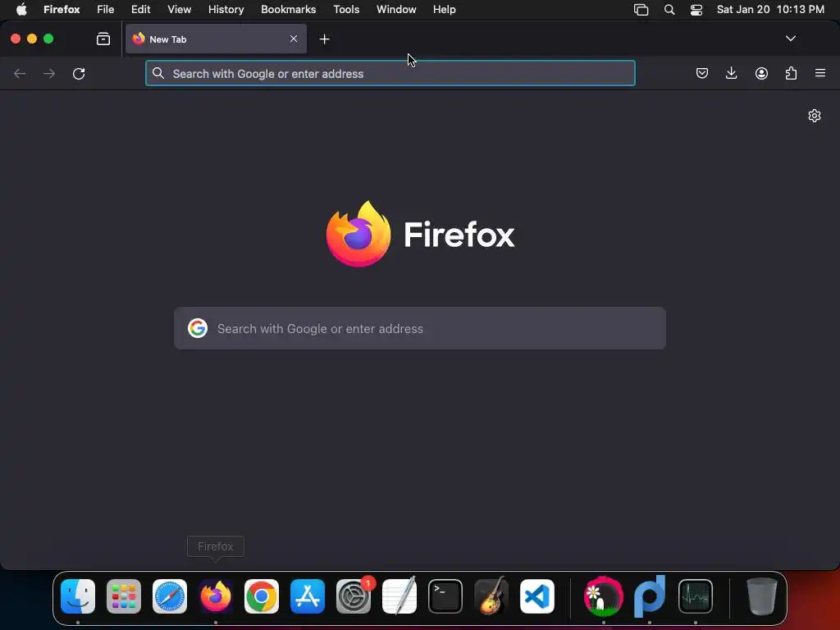Viewport: 840px width, 630px height.
Task: Open the View menu
Action: tap(179, 9)
